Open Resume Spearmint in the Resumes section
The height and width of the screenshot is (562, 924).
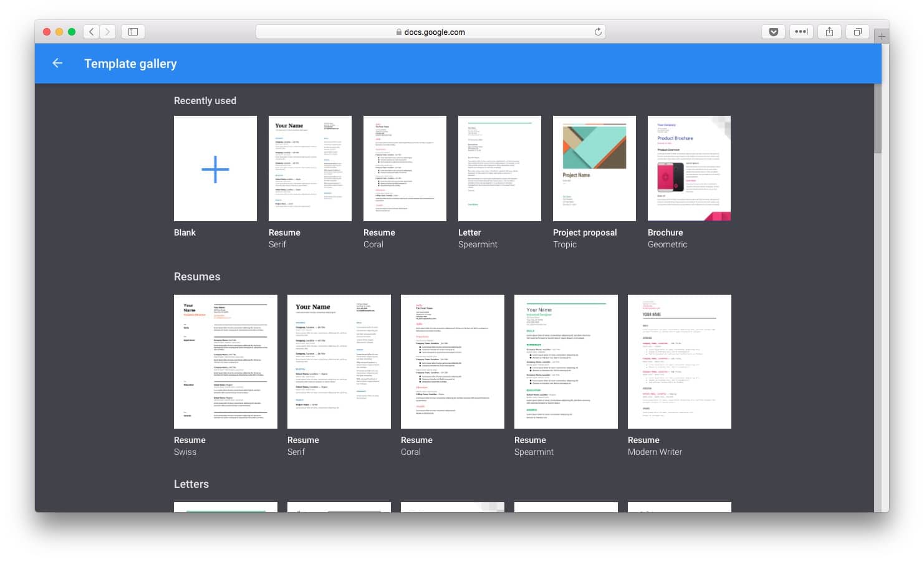[x=566, y=361]
